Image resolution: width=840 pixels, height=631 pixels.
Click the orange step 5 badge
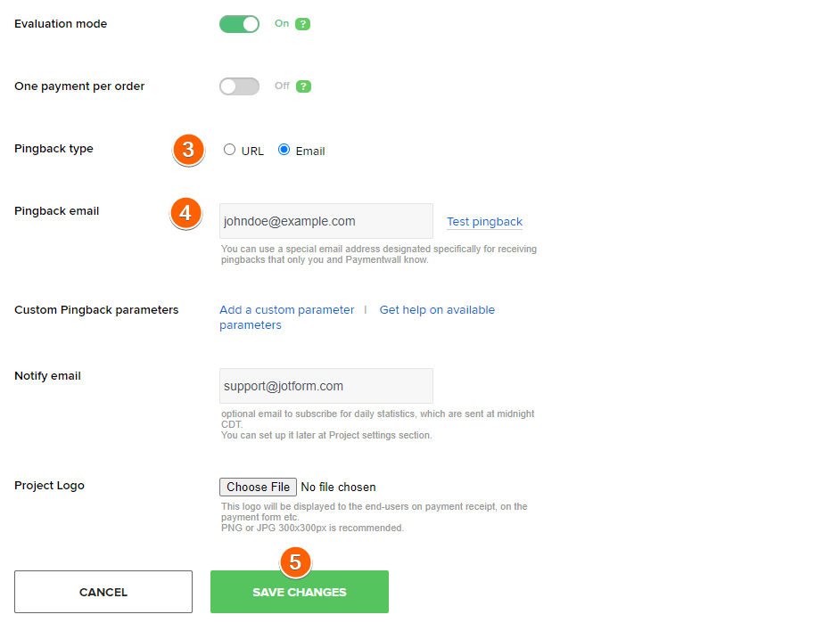[x=295, y=562]
